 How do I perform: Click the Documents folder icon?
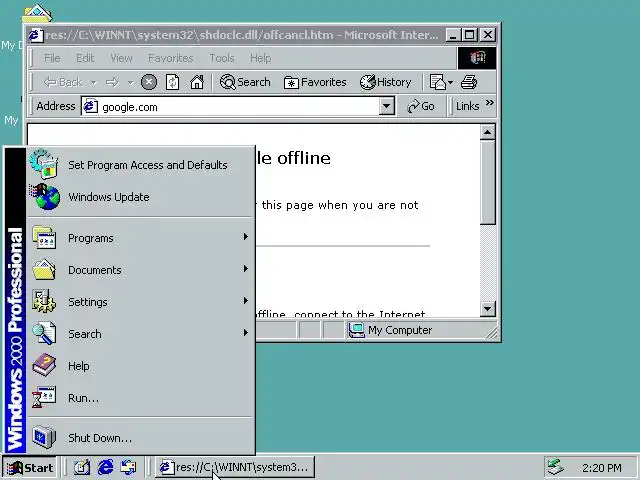pyautogui.click(x=44, y=269)
